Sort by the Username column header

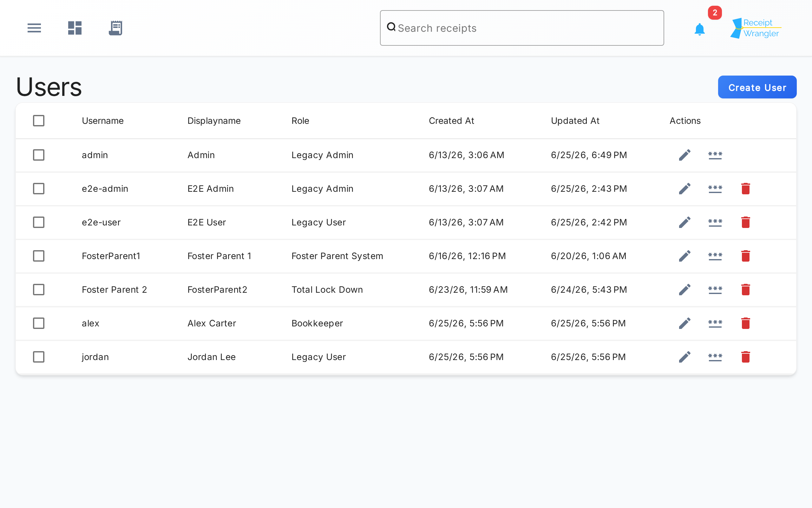tap(103, 121)
